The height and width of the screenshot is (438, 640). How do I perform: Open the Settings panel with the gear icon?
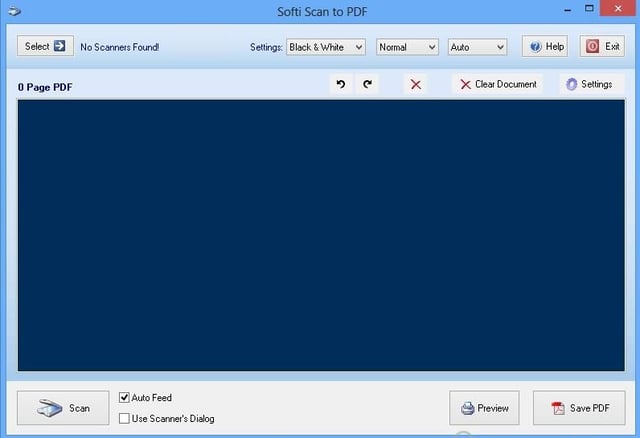[591, 84]
